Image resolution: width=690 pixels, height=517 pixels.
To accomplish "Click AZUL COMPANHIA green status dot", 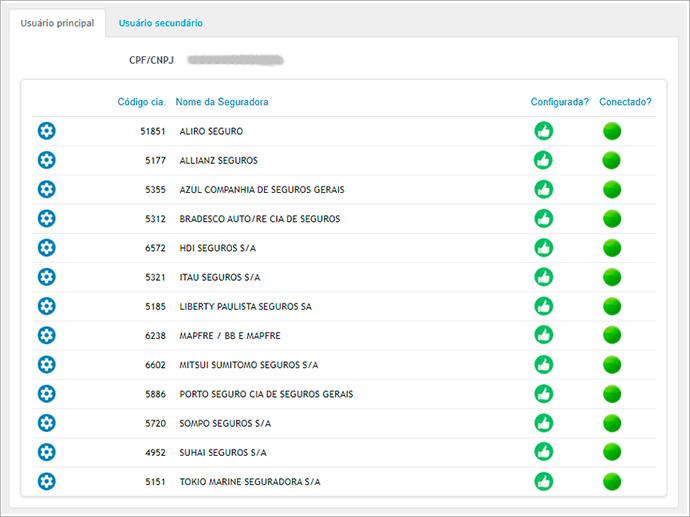I will 612,189.
